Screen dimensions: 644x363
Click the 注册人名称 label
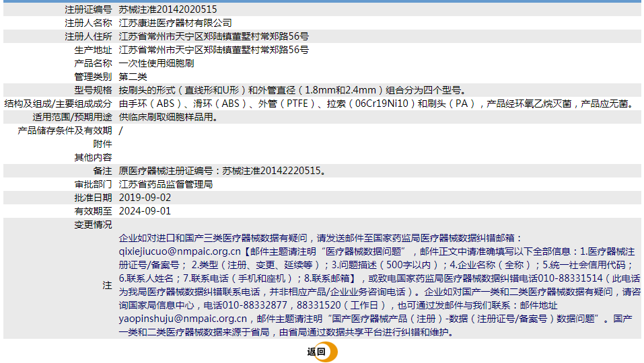click(88, 23)
